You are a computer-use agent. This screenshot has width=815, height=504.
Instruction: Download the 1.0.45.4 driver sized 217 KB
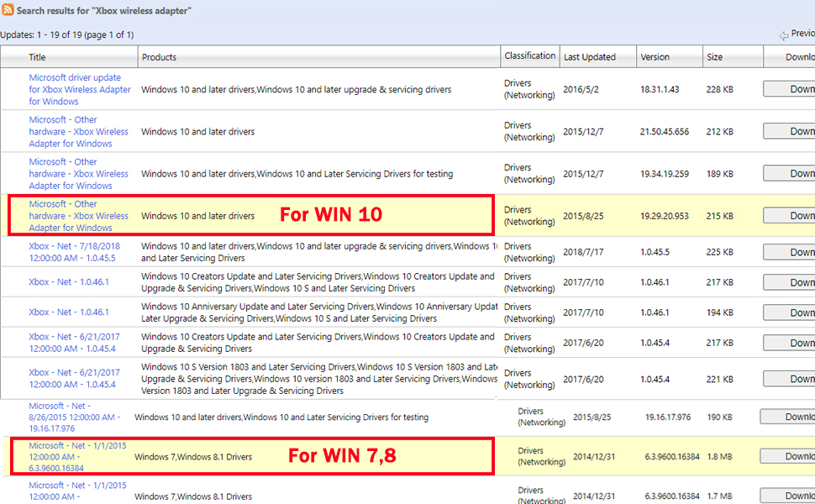[789, 343]
